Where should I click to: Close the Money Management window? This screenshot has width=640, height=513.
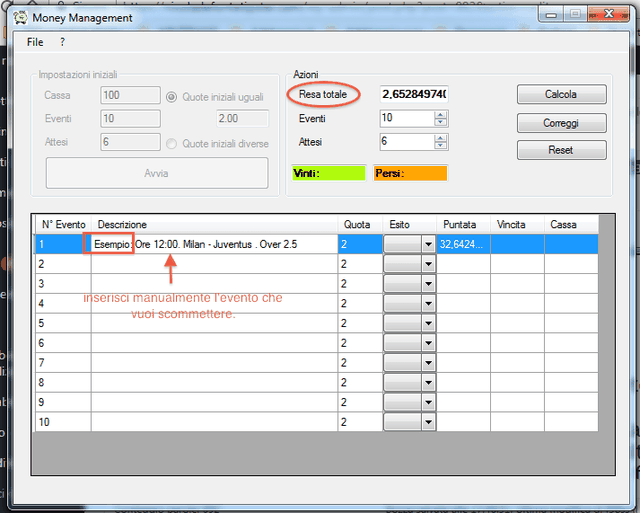click(x=609, y=14)
